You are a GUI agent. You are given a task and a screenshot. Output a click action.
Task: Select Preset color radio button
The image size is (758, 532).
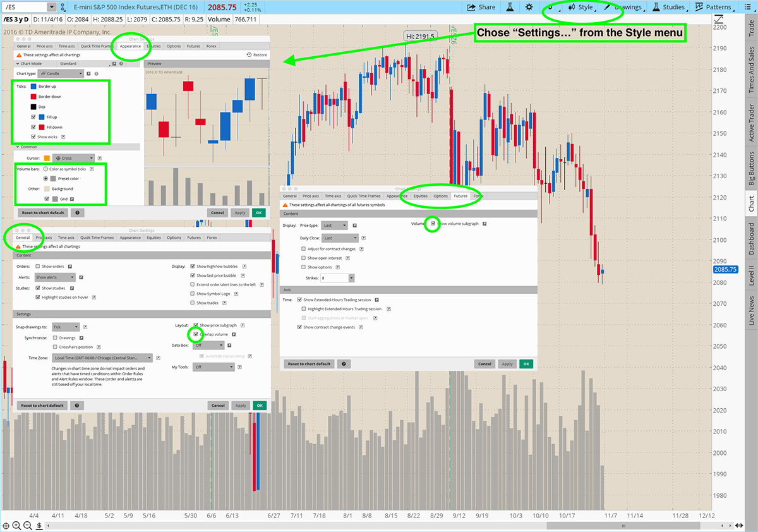(45, 179)
